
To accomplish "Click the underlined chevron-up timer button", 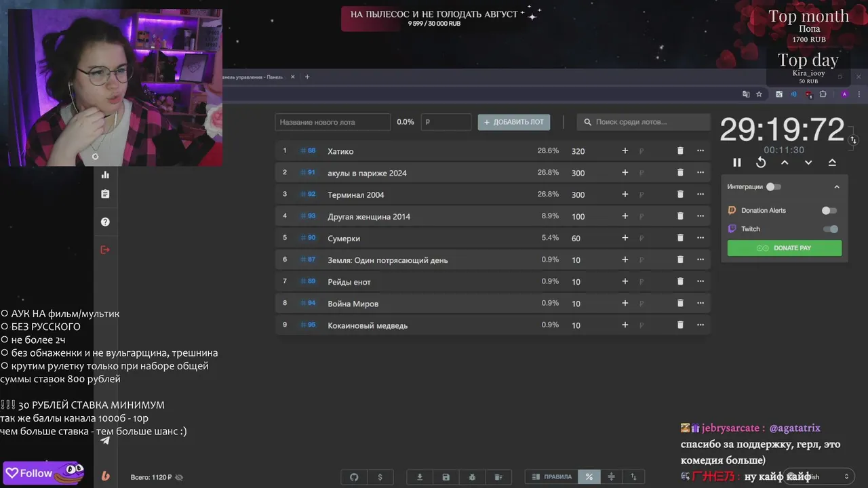I will pos(832,163).
